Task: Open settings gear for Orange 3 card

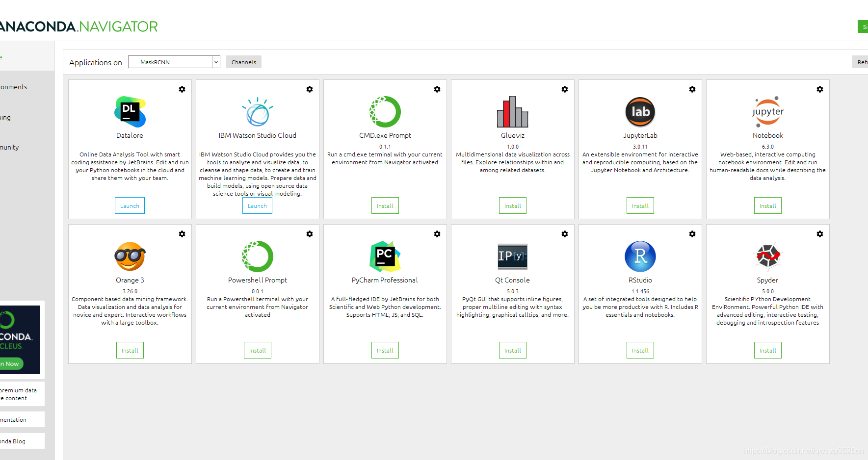Action: [182, 234]
